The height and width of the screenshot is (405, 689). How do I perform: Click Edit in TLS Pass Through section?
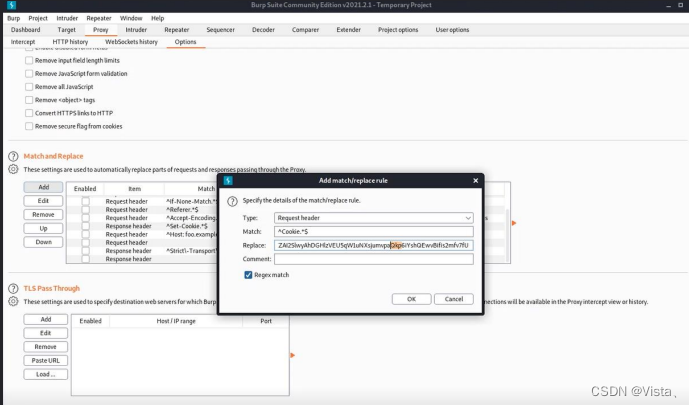point(46,333)
